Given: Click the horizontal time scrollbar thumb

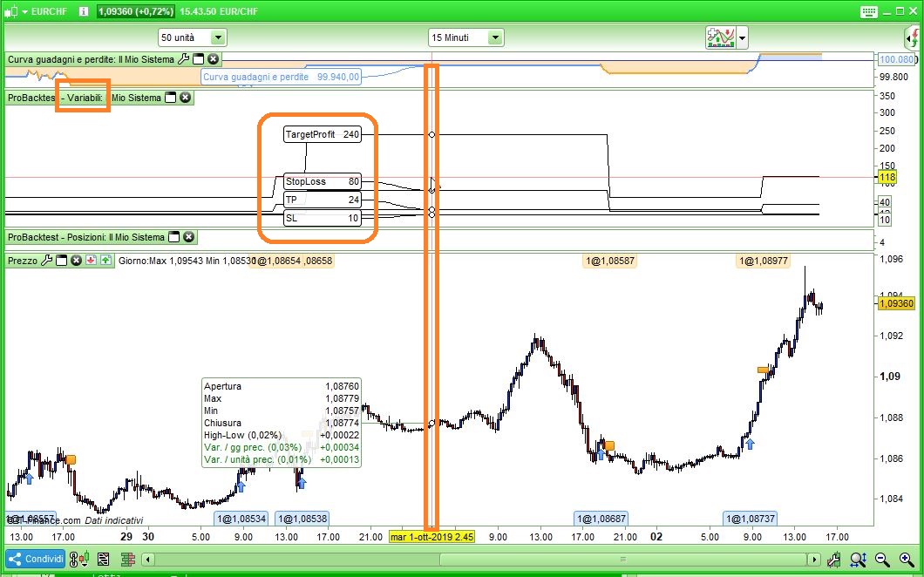Looking at the screenshot, I should tap(623, 560).
